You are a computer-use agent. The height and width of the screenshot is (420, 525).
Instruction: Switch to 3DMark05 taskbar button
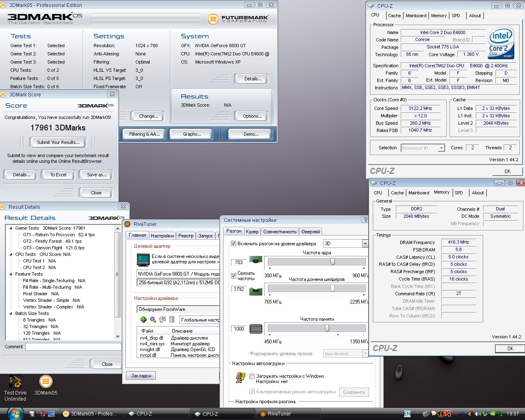pyautogui.click(x=92, y=414)
